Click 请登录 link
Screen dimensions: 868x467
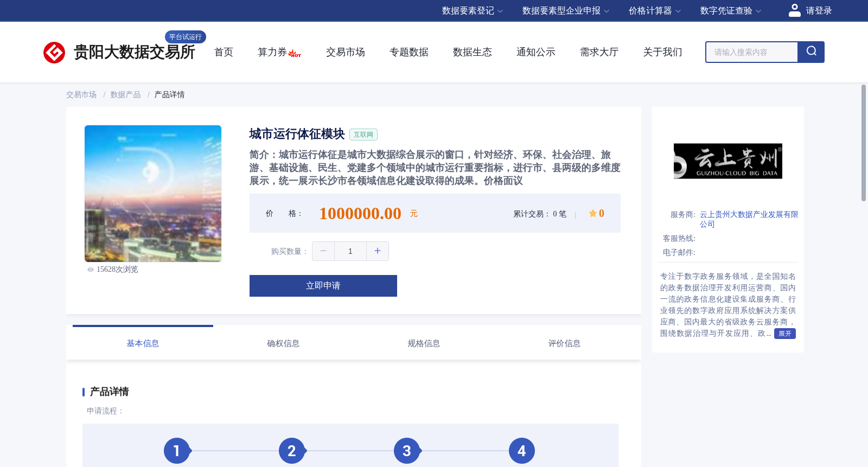819,11
